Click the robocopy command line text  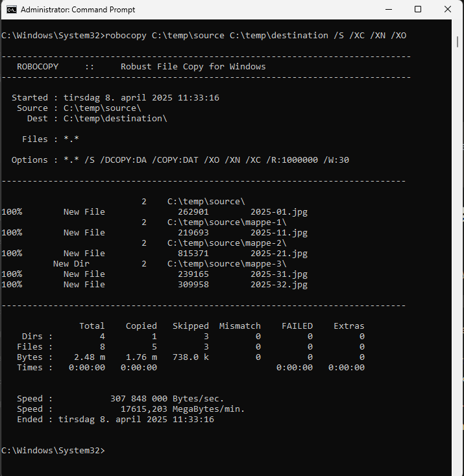point(204,36)
